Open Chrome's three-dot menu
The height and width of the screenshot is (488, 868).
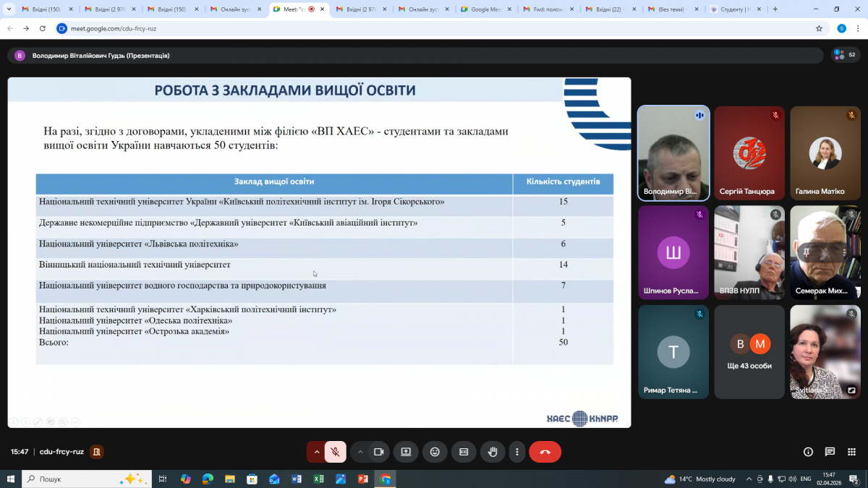858,28
